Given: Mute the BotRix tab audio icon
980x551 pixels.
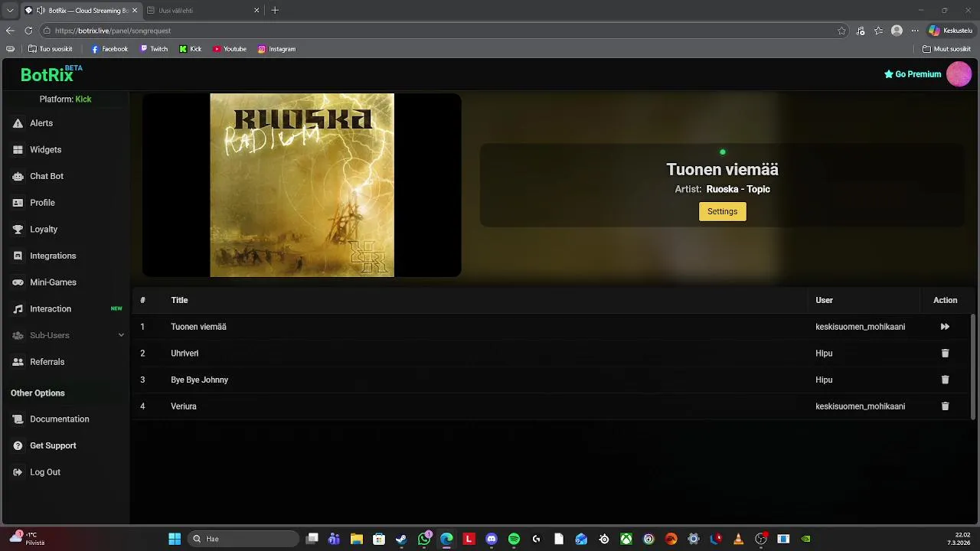Looking at the screenshot, I should coord(41,11).
